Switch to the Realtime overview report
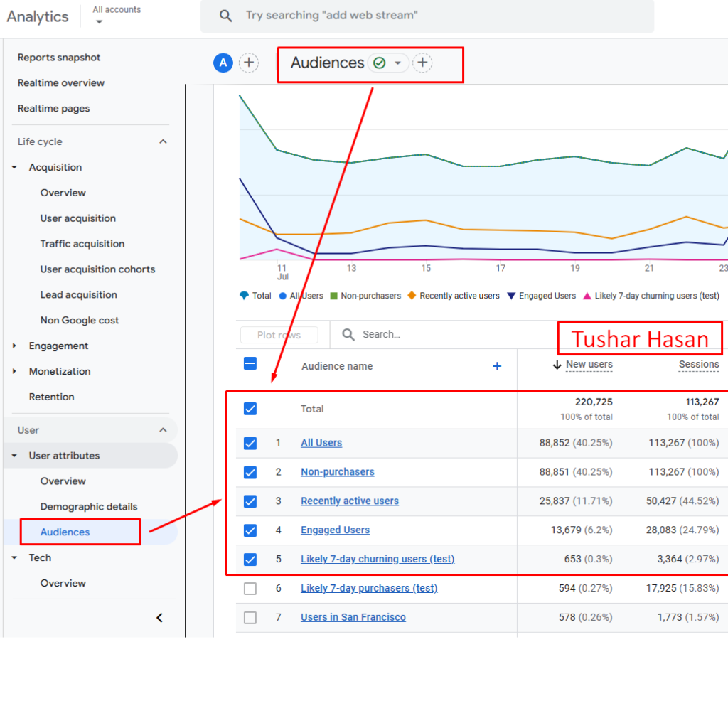Image resolution: width=728 pixels, height=728 pixels. point(63,82)
